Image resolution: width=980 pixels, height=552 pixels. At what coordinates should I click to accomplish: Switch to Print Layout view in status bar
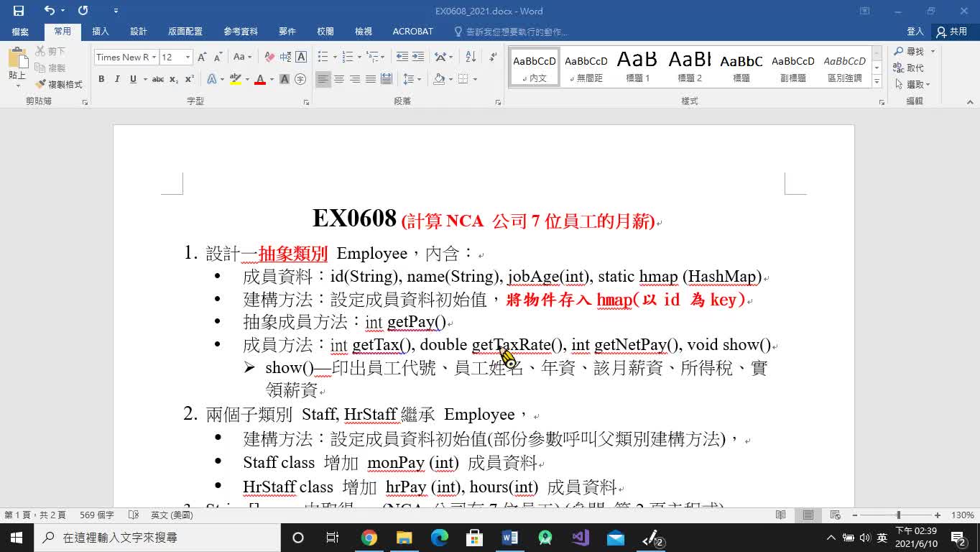click(x=808, y=515)
